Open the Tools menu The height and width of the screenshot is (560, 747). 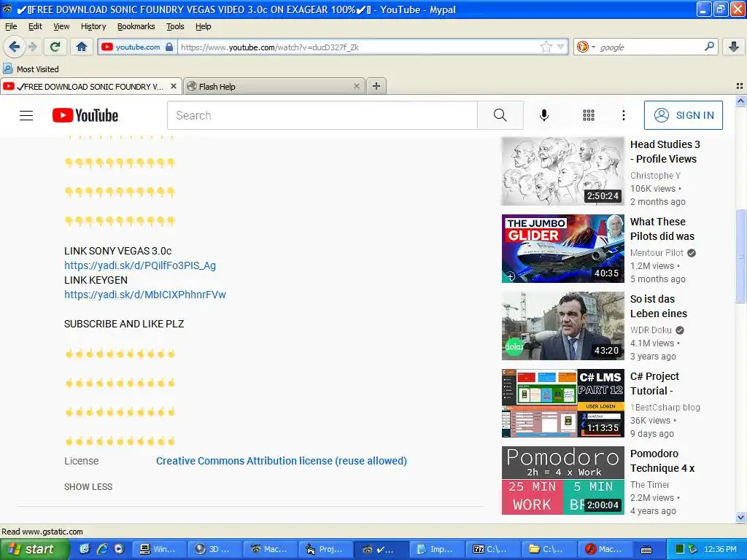pos(175,26)
